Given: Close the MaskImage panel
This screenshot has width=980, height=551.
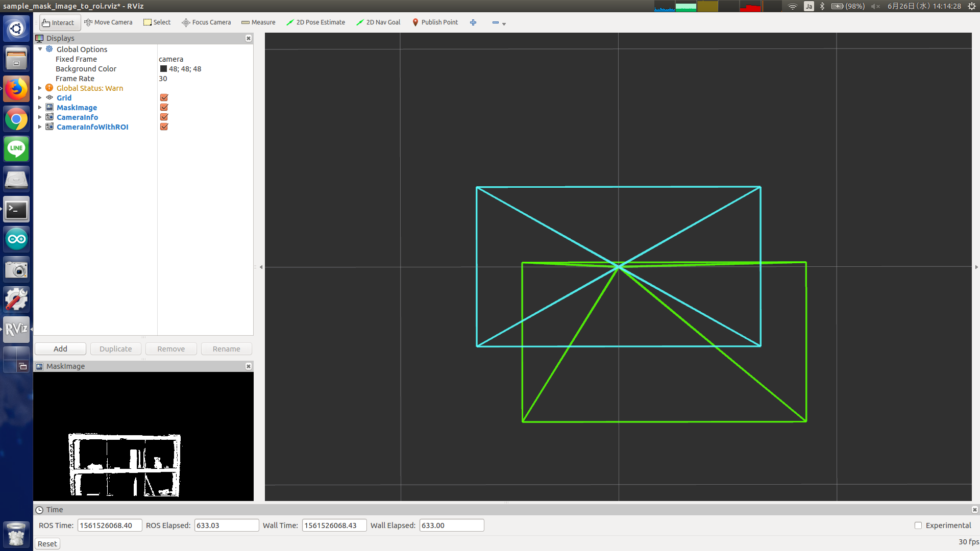Looking at the screenshot, I should [x=249, y=366].
